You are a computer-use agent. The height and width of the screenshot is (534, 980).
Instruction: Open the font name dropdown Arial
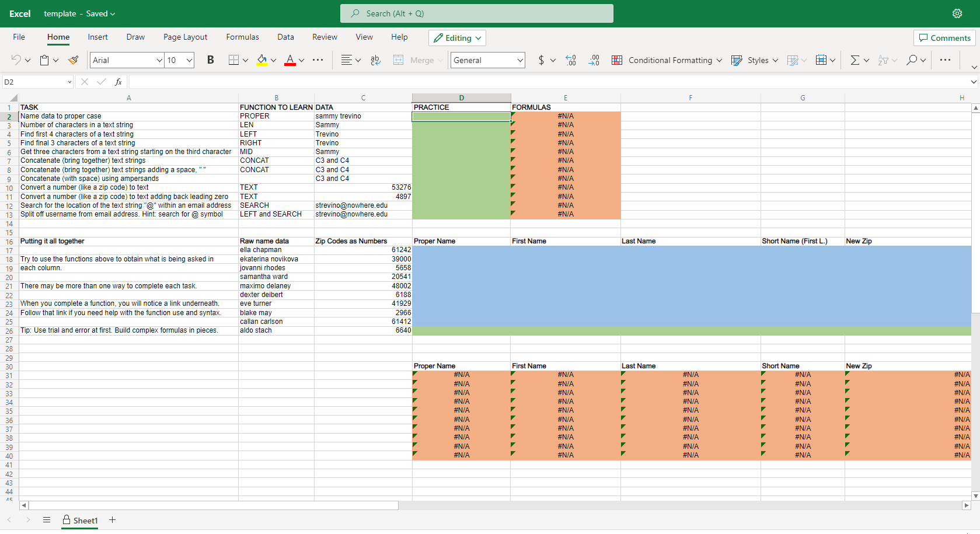[159, 60]
